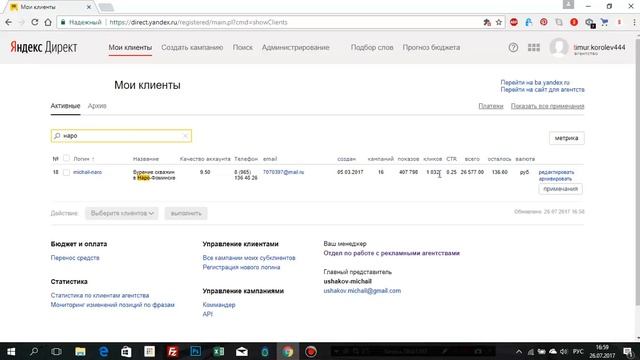Launch Microsoft Edge from the taskbar

[x=103, y=351]
